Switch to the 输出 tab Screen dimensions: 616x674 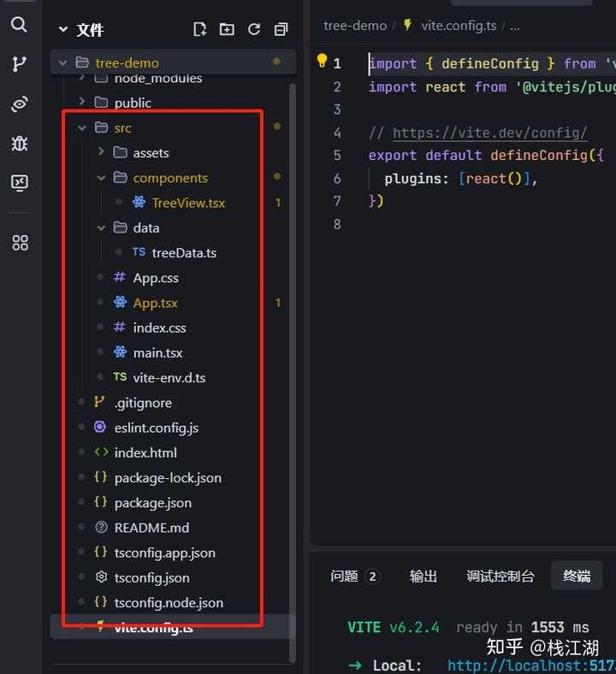[423, 576]
